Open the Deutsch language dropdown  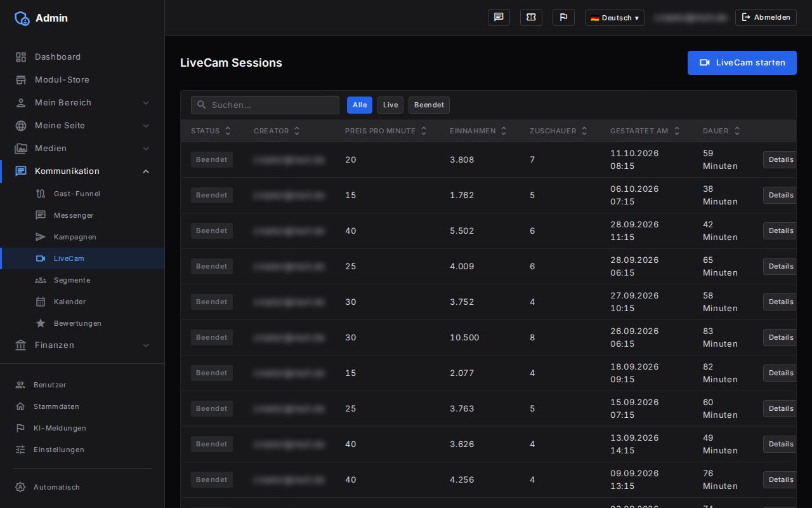(615, 18)
